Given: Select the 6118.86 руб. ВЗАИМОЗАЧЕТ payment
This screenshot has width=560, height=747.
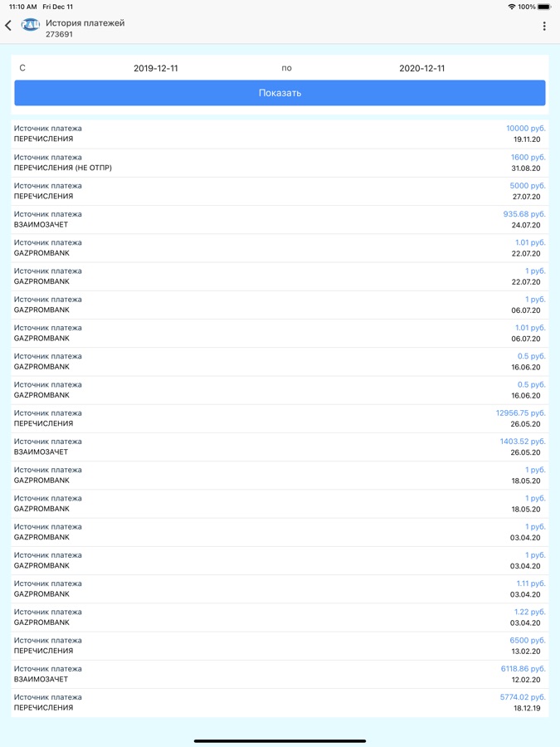Looking at the screenshot, I should [280, 674].
